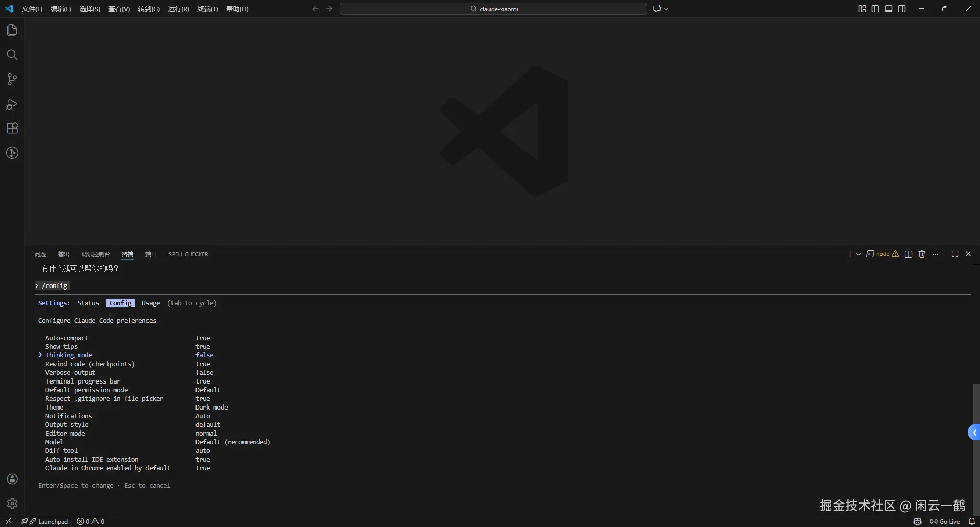Screen dimensions: 980x527
Task: Switch to the 问题 panel tab
Action: click(x=40, y=254)
